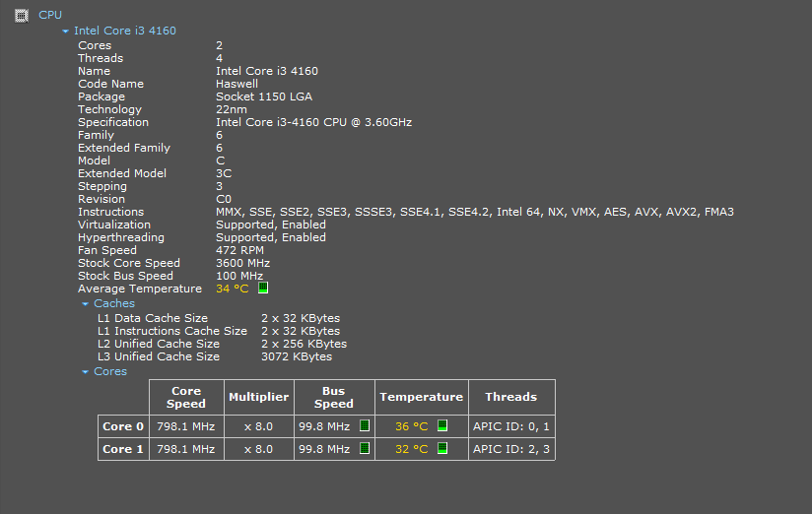
Task: Click APIC ID: 0, 1 cell
Action: click(x=511, y=426)
